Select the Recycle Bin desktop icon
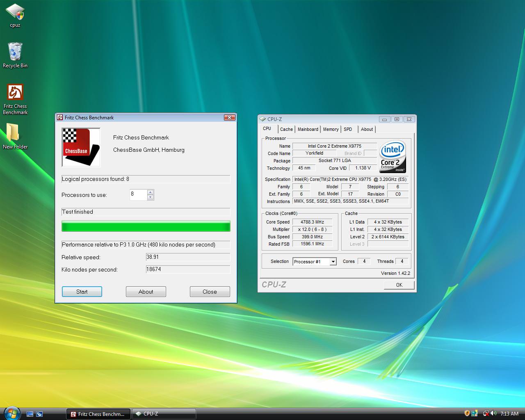This screenshot has width=525, height=420. [x=15, y=55]
